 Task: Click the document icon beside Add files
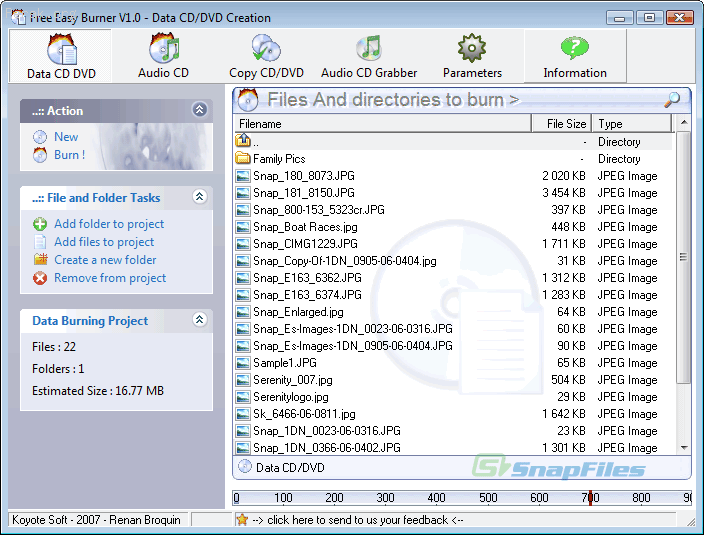tap(40, 242)
